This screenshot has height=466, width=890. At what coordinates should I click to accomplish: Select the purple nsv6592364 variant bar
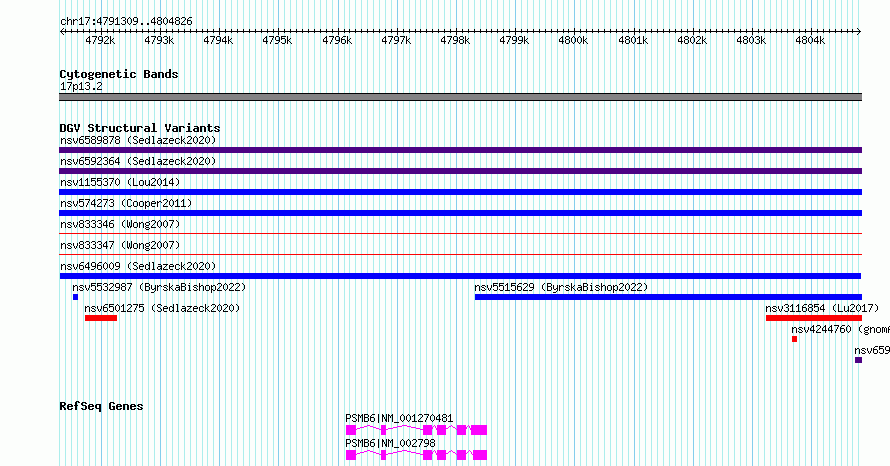tap(460, 171)
